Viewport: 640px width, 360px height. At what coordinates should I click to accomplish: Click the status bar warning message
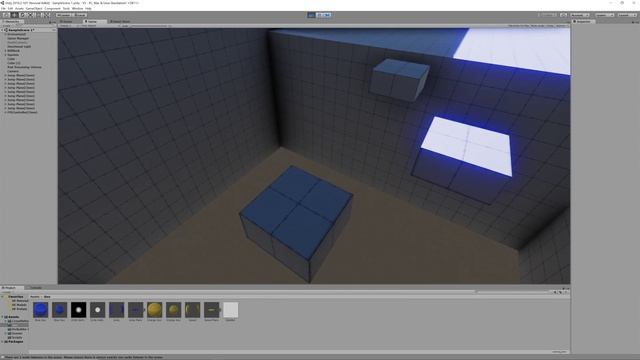[x=84, y=357]
